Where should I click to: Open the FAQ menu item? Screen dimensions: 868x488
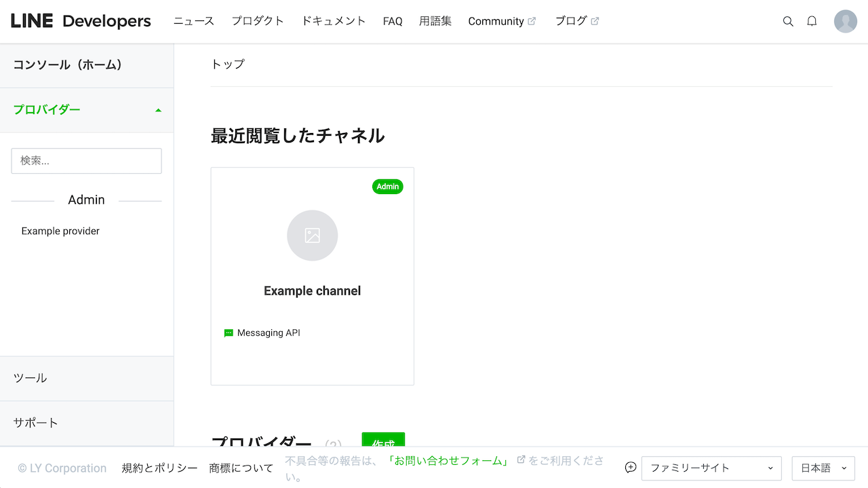(393, 21)
